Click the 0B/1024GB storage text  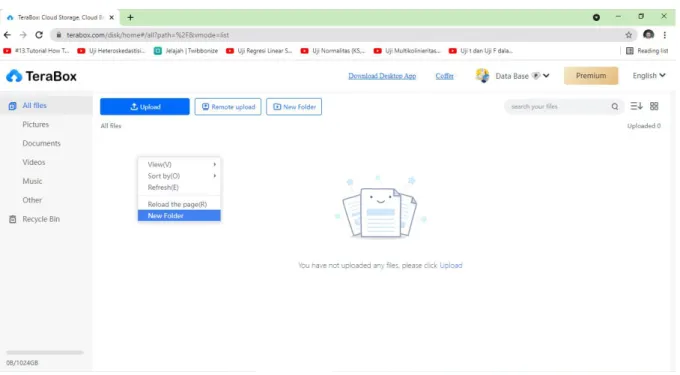coord(22,363)
